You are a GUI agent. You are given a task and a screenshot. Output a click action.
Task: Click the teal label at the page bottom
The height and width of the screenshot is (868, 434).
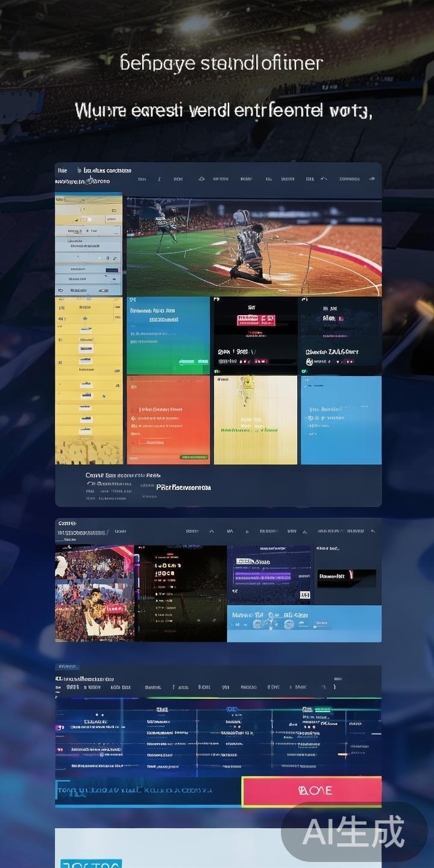coord(91,863)
